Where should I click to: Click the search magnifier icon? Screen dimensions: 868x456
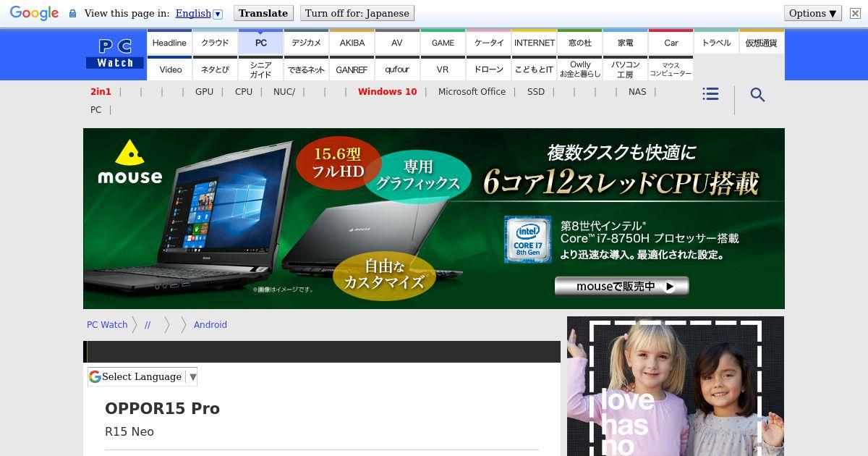click(757, 95)
